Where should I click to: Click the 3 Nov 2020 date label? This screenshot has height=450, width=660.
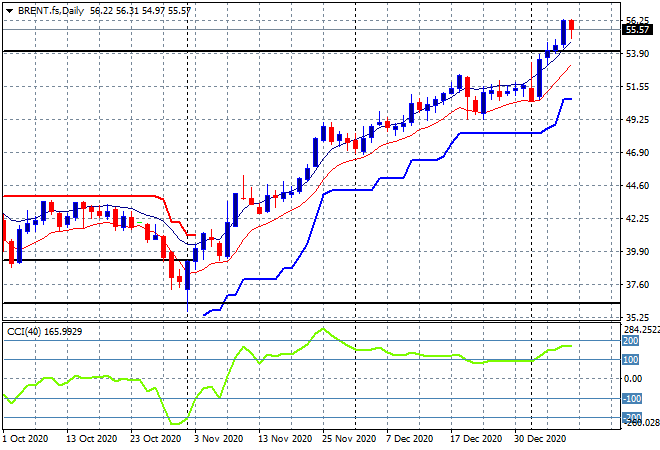[x=218, y=438]
